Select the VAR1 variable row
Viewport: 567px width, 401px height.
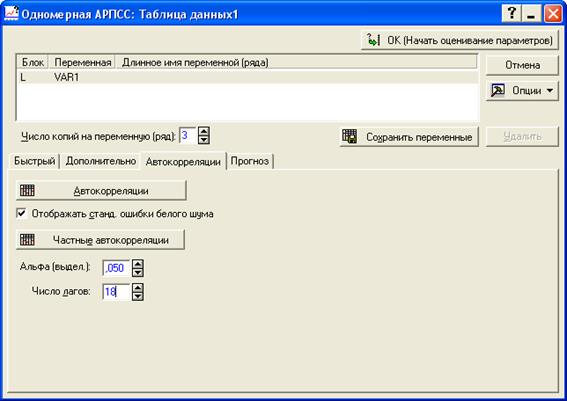tap(247, 77)
